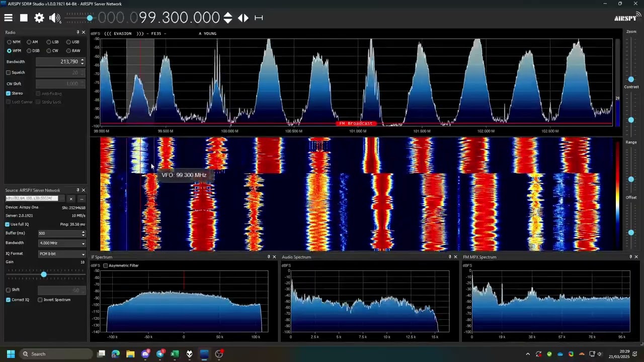This screenshot has width=644, height=362.
Task: Step the Buffer (ms) spinner arrows
Action: pyautogui.click(x=83, y=233)
